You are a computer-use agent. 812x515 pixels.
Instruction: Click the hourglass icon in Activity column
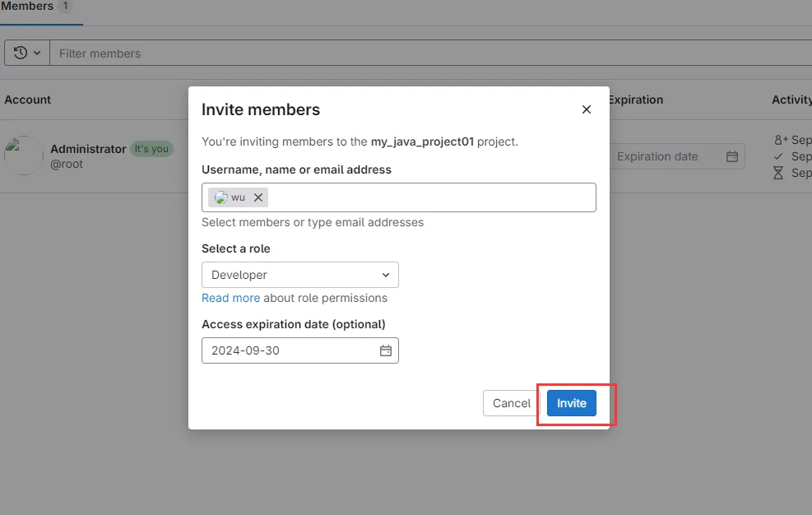click(x=778, y=173)
